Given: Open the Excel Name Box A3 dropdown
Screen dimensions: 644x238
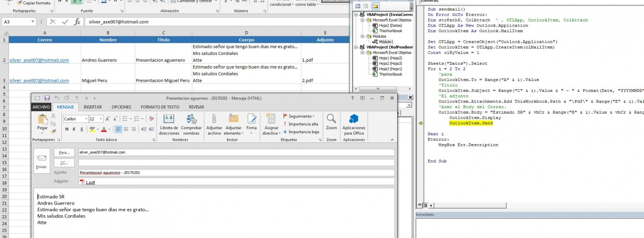Looking at the screenshot, I should click(33, 21).
